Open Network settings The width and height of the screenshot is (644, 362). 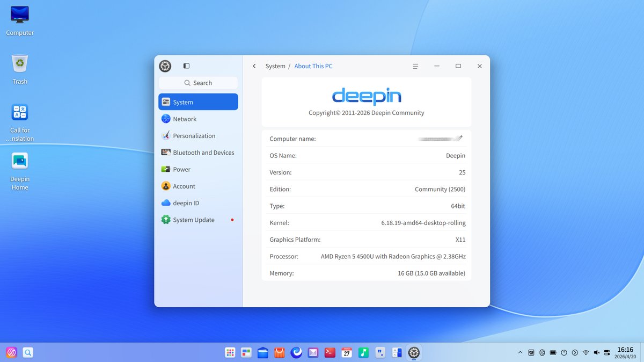coord(198,119)
